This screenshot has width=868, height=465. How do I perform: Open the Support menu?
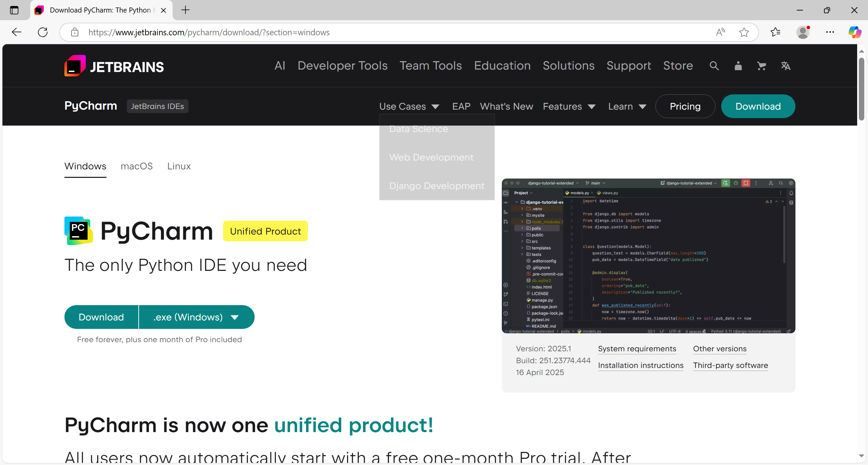(629, 66)
